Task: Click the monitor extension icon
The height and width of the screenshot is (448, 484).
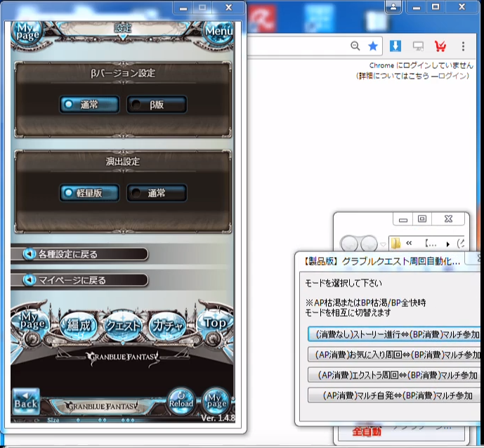Action: click(418, 46)
